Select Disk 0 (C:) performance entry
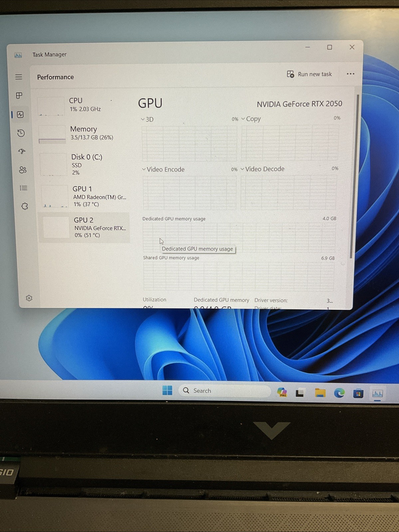The width and height of the screenshot is (399, 532). pos(84,164)
